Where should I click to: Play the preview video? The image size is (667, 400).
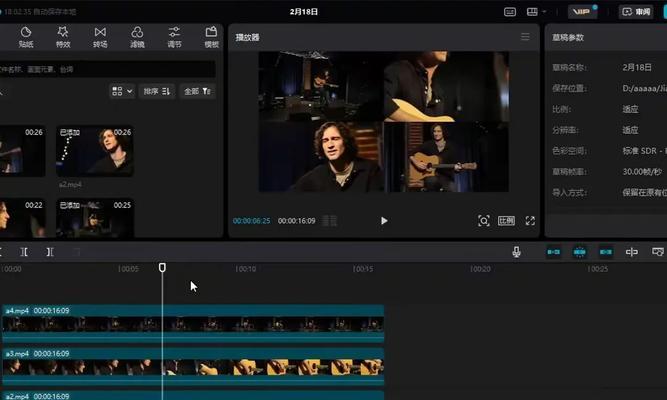pyautogui.click(x=384, y=220)
